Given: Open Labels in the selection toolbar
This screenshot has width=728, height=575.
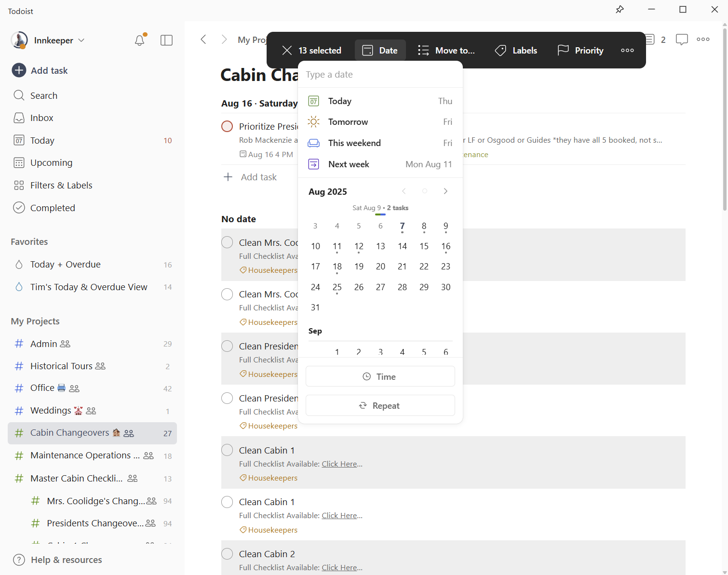Looking at the screenshot, I should (516, 51).
